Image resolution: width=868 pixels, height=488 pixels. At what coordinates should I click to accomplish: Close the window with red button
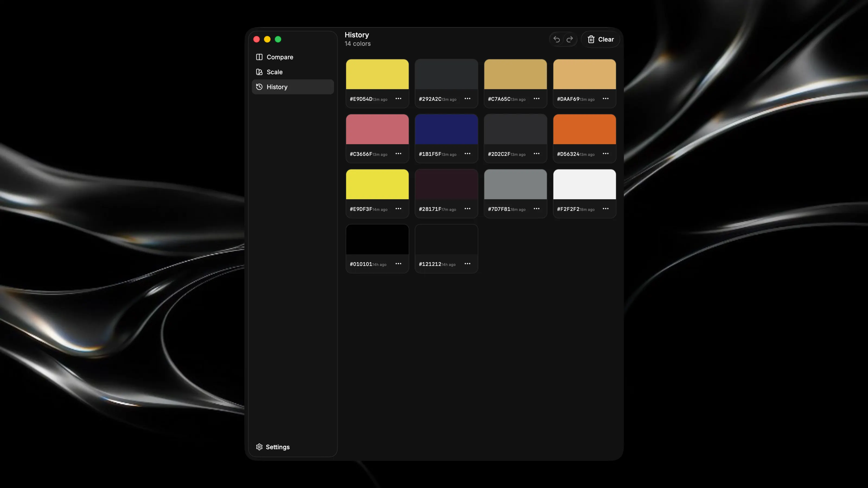point(256,39)
